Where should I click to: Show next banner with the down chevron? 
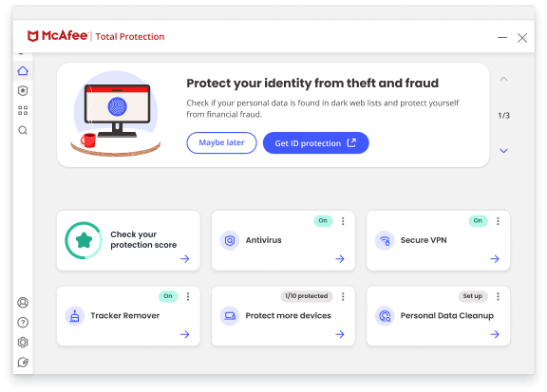[503, 151]
